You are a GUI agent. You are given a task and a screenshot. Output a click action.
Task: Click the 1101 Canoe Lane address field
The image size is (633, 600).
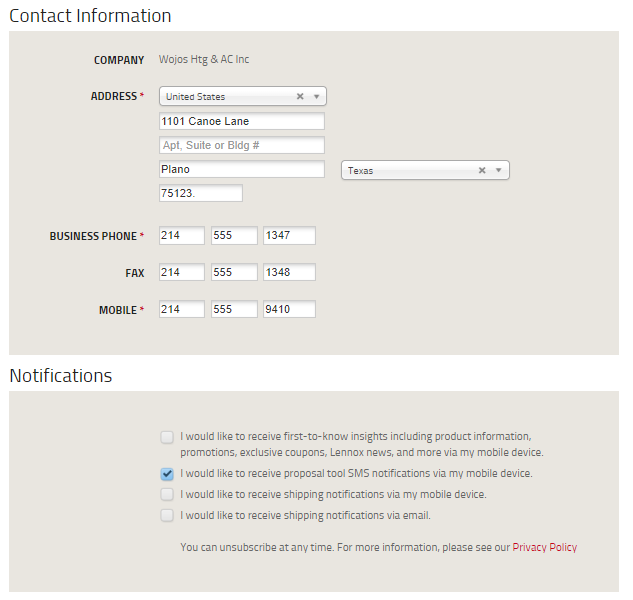pos(241,121)
